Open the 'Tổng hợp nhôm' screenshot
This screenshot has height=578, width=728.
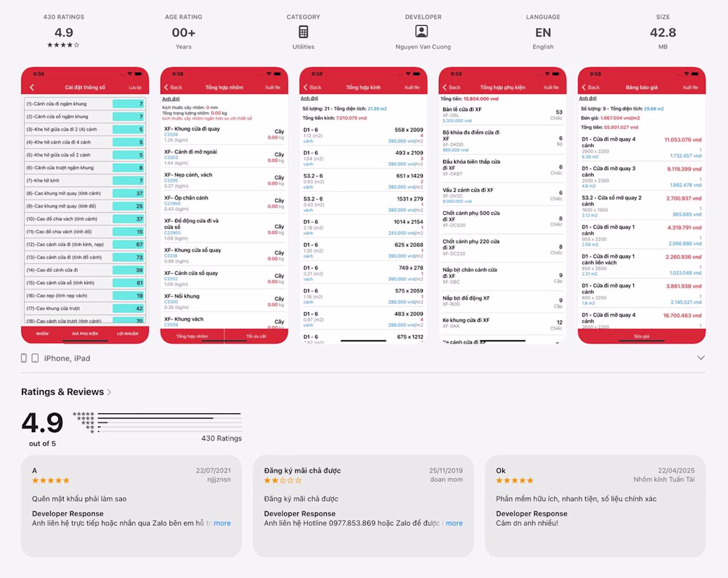[x=224, y=205]
